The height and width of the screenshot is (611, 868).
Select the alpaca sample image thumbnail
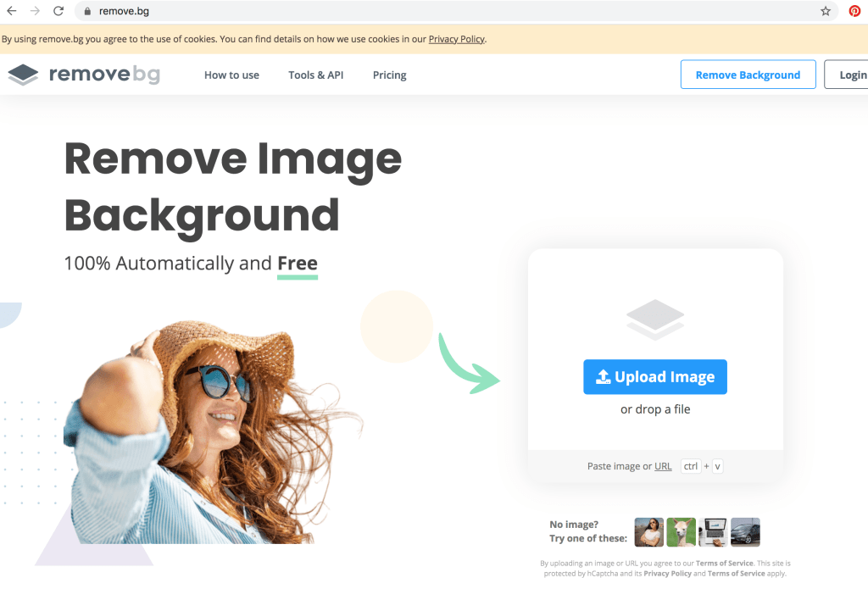[x=681, y=532]
